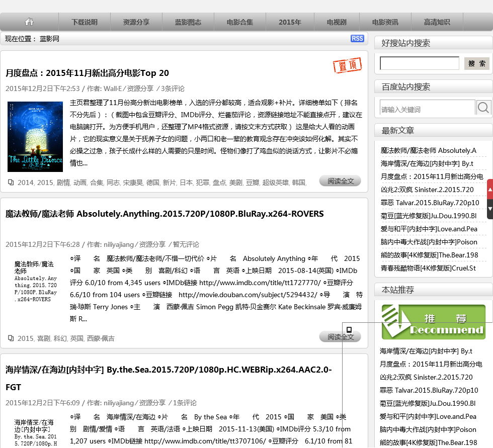This screenshot has width=493, height=448.
Task: Read full text of Top 20 post
Action: [340, 181]
